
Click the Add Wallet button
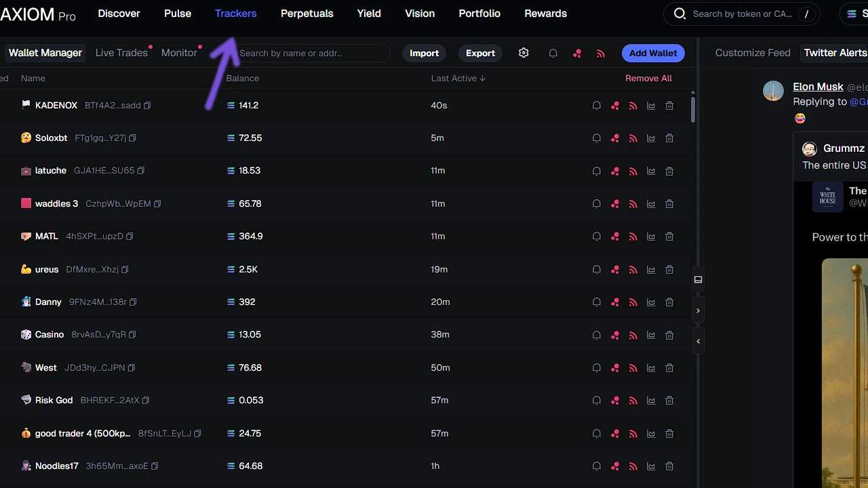[652, 53]
